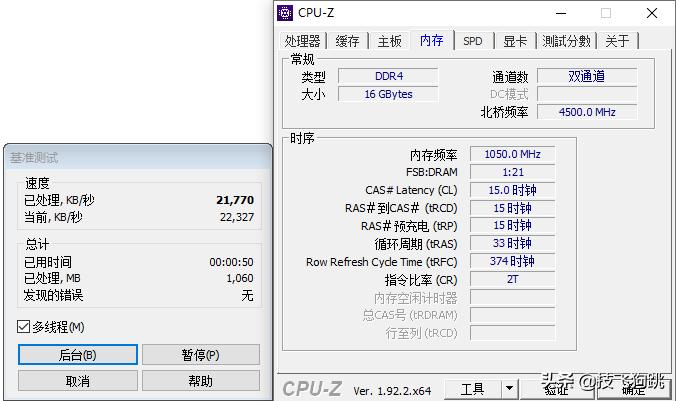Select the CAS# Latency 15.0 时钟 value
The image size is (676, 401).
(512, 190)
